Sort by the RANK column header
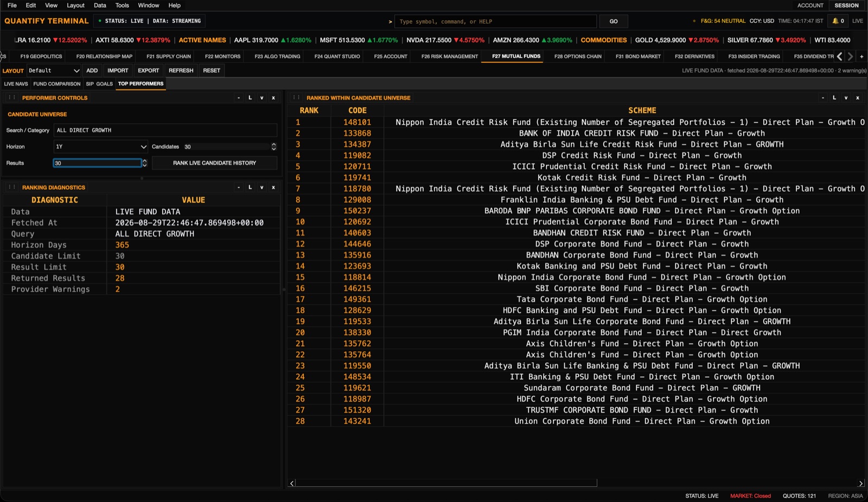The height and width of the screenshot is (502, 868). click(x=309, y=110)
